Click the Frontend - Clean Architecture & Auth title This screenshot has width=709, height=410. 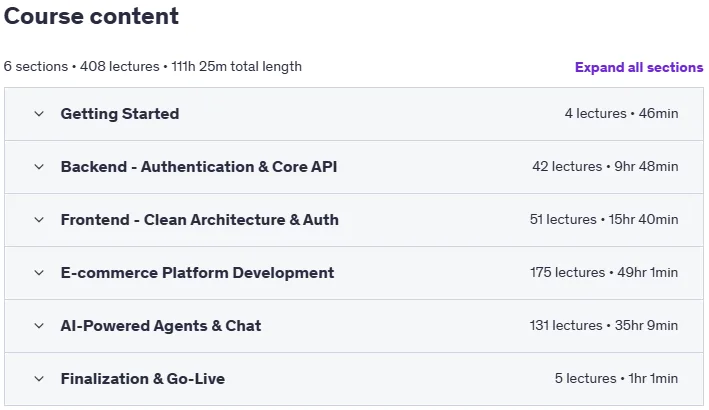(199, 220)
